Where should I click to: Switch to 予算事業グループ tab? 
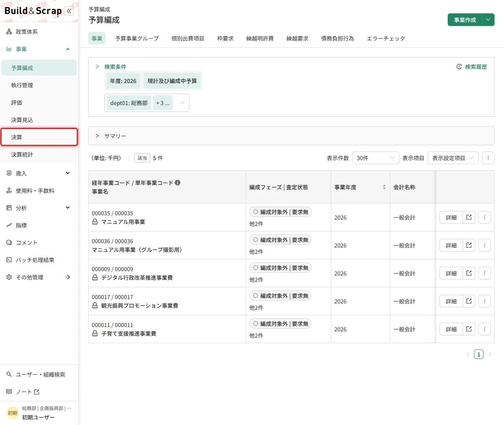coord(137,38)
